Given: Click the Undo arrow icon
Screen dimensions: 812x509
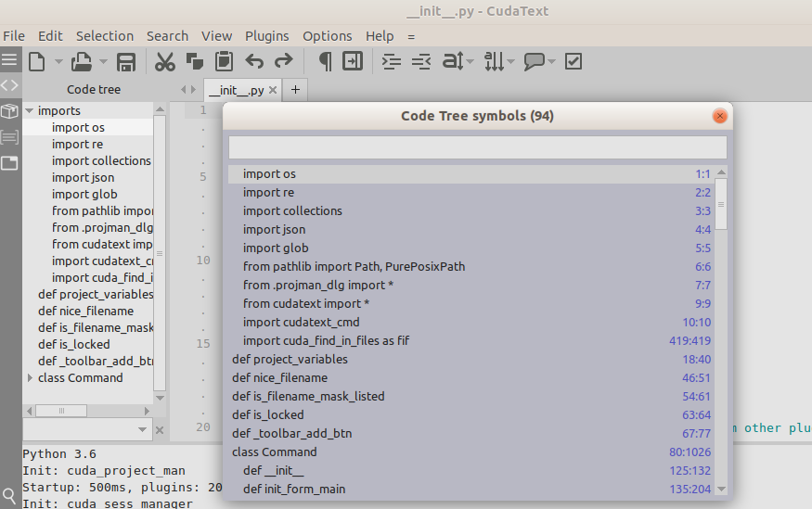Looking at the screenshot, I should (254, 62).
